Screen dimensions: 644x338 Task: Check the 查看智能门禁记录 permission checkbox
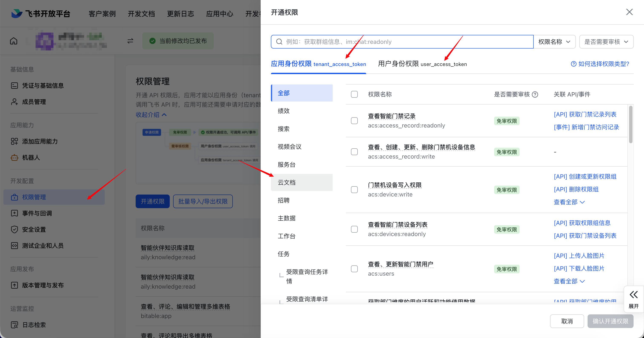(354, 121)
